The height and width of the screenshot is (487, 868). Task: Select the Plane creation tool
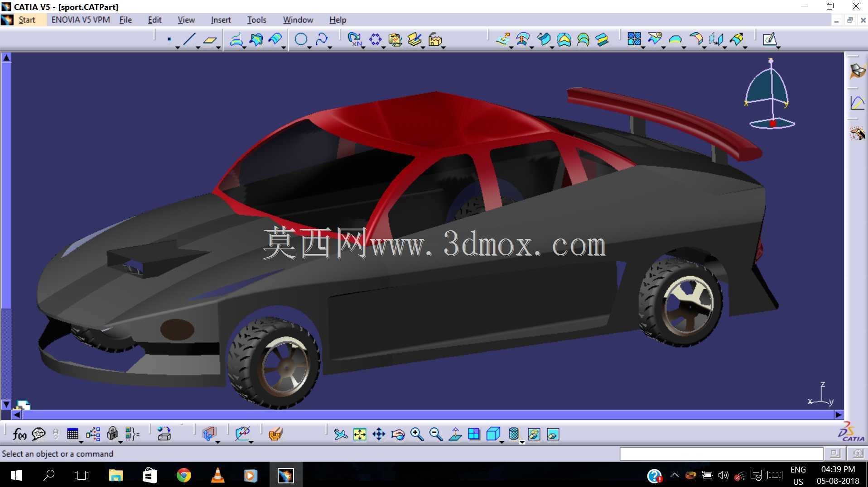[x=210, y=40]
